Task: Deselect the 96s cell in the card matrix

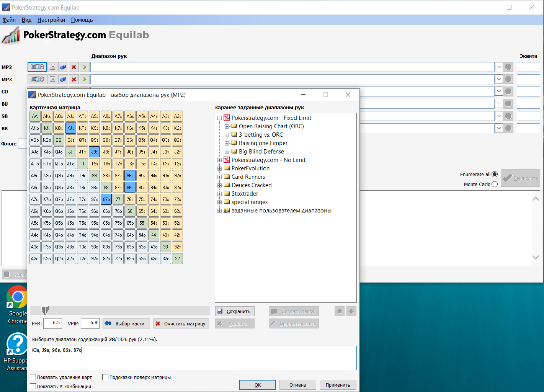Action: coord(130,176)
